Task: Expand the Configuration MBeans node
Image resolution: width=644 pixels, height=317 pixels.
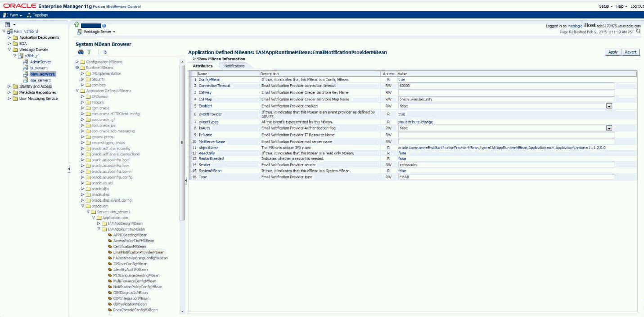Action: pyautogui.click(x=77, y=62)
